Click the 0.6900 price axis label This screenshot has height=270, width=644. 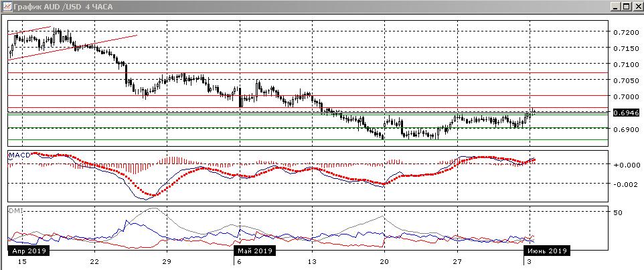(623, 129)
